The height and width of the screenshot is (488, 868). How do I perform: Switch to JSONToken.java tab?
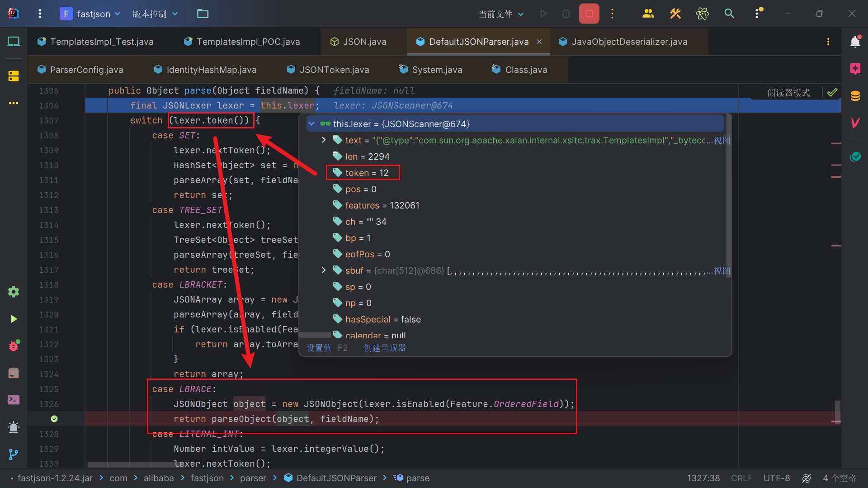click(328, 70)
